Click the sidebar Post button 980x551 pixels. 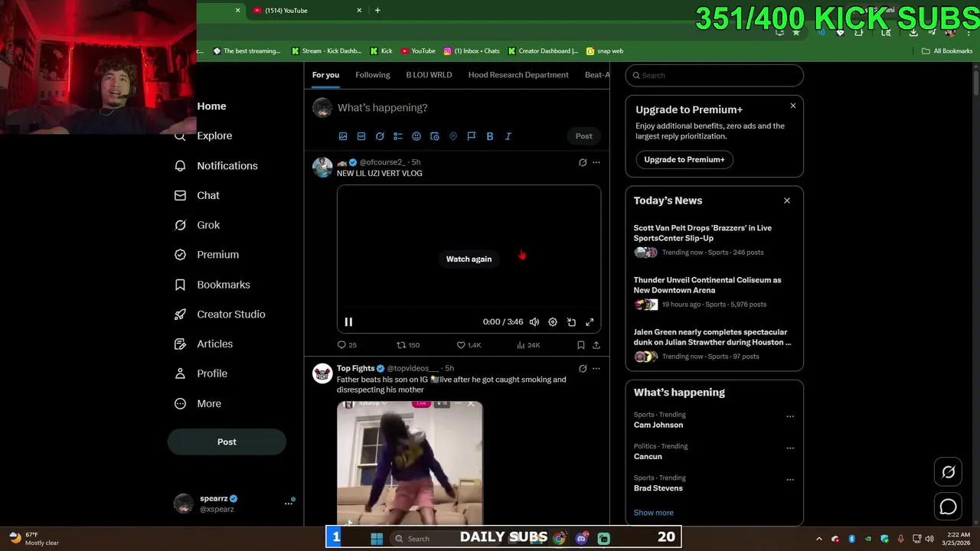pos(227,442)
